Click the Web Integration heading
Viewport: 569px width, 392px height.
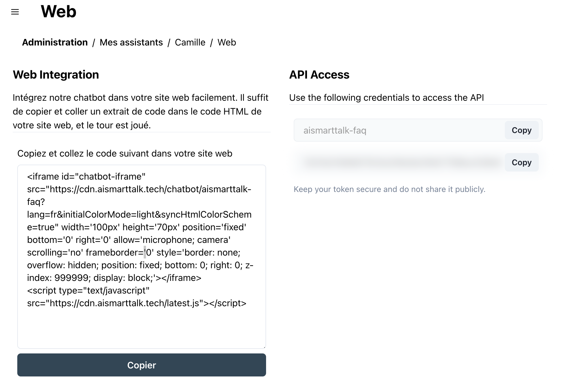pos(56,75)
